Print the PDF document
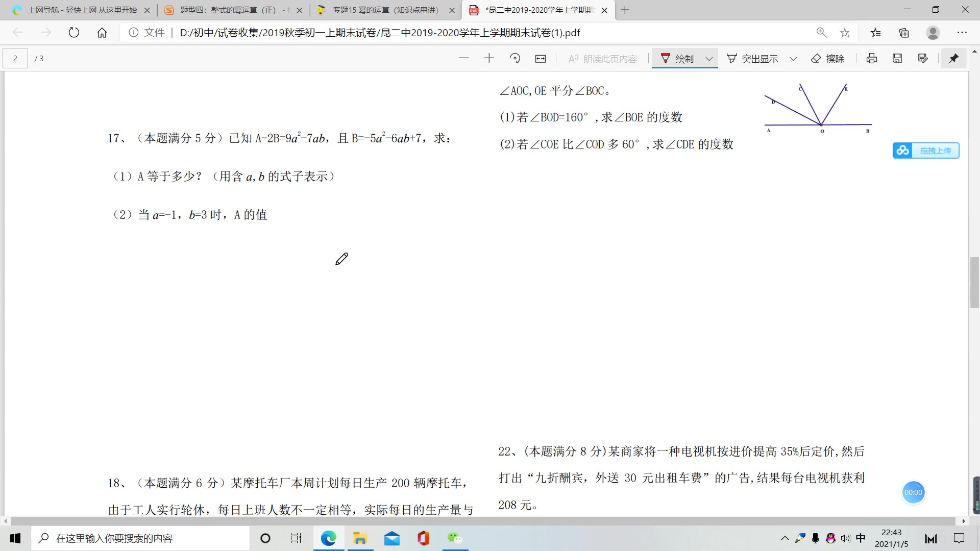This screenshot has width=980, height=551. 872,58
